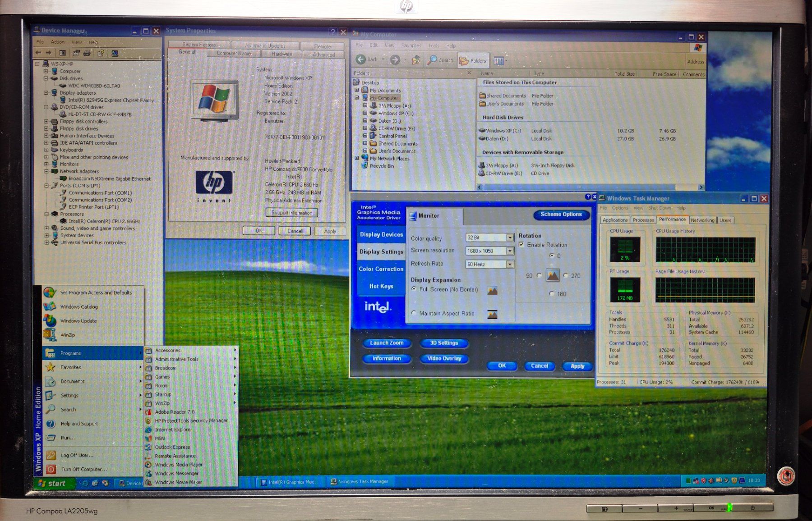The image size is (812, 521).
Task: Click the Log Off User icon
Action: pyautogui.click(x=51, y=455)
